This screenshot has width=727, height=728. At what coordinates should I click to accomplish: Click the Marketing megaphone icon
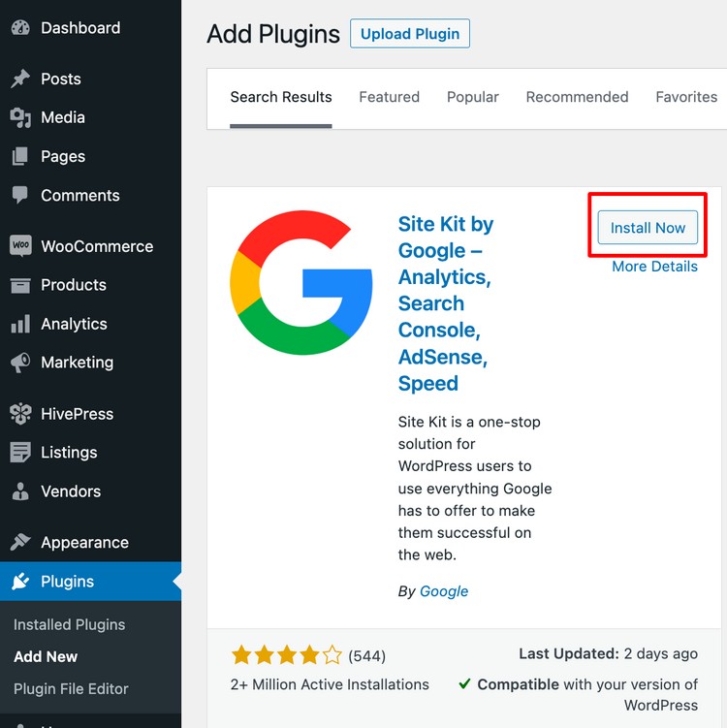[x=20, y=363]
